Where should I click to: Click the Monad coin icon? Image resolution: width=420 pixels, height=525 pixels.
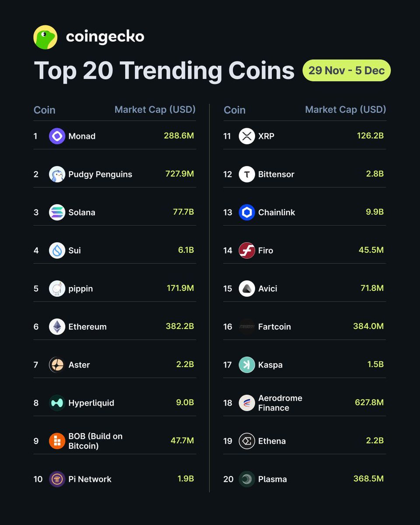tap(57, 136)
